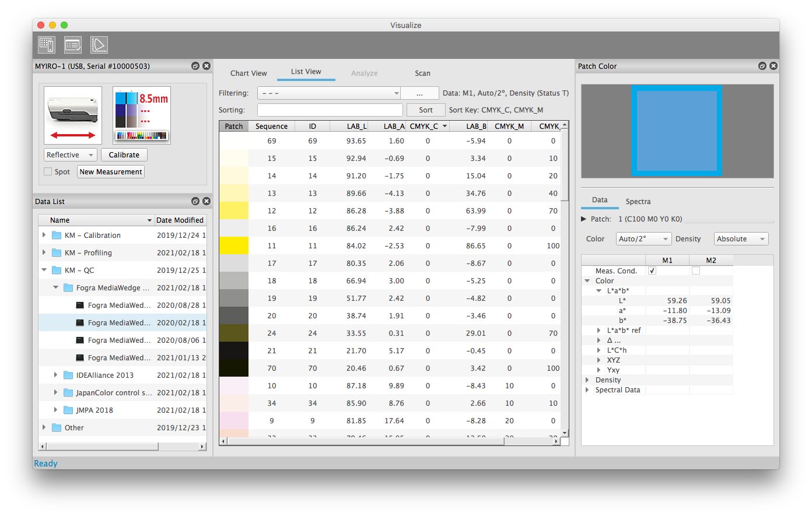Screen dimensions: 812x516
Task: Select the yellow patch swatch for ID 11
Action: [233, 246]
